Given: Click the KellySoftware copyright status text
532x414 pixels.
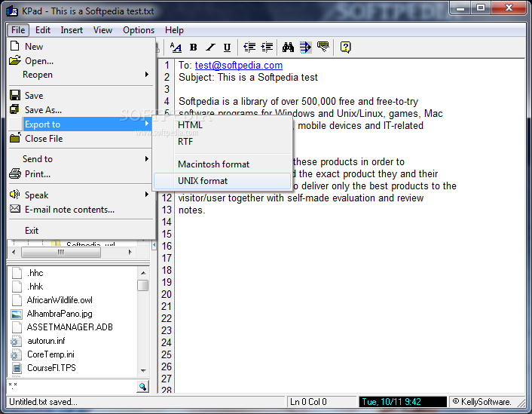Looking at the screenshot, I should click(x=482, y=402).
